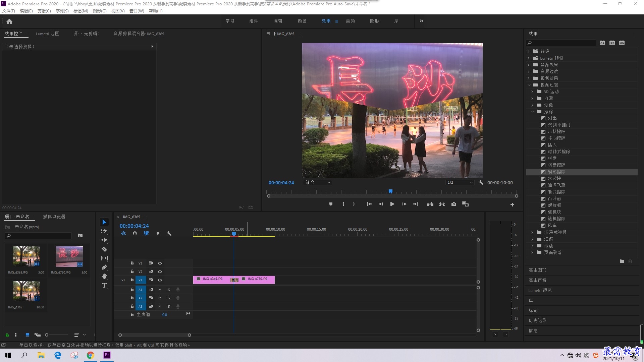Open timeline display settings wrench
This screenshot has height=362, width=644.
coord(169,233)
